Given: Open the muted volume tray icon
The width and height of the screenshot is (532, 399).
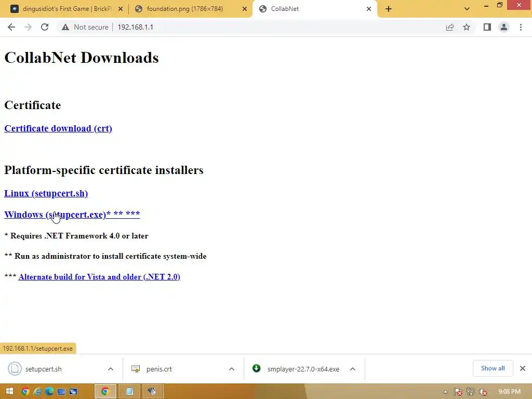Looking at the screenshot, I should (x=483, y=392).
